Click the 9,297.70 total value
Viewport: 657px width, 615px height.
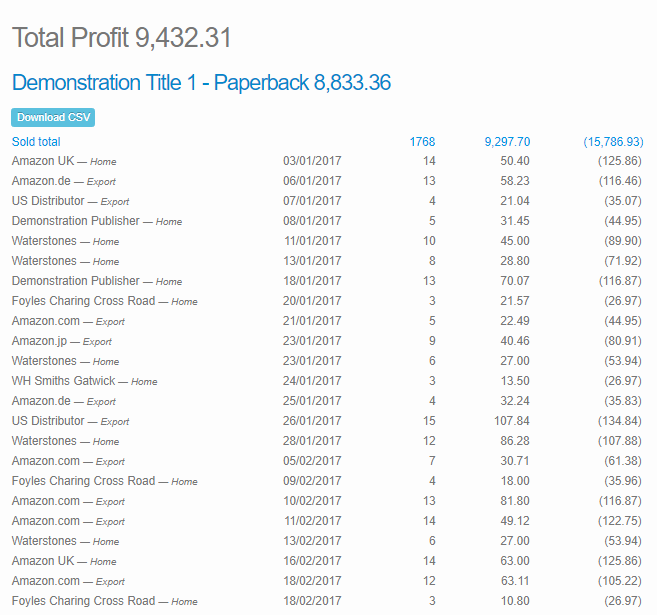point(507,142)
